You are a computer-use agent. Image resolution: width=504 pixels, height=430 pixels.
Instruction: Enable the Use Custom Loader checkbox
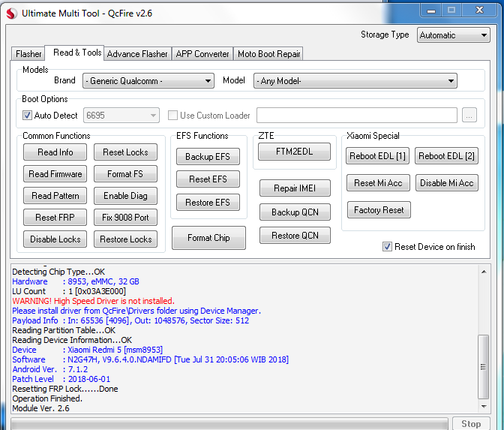pos(172,115)
